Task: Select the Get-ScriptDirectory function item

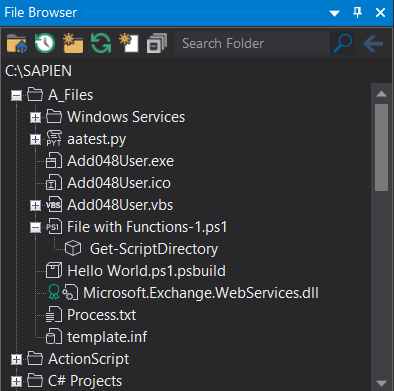Action: click(x=154, y=249)
